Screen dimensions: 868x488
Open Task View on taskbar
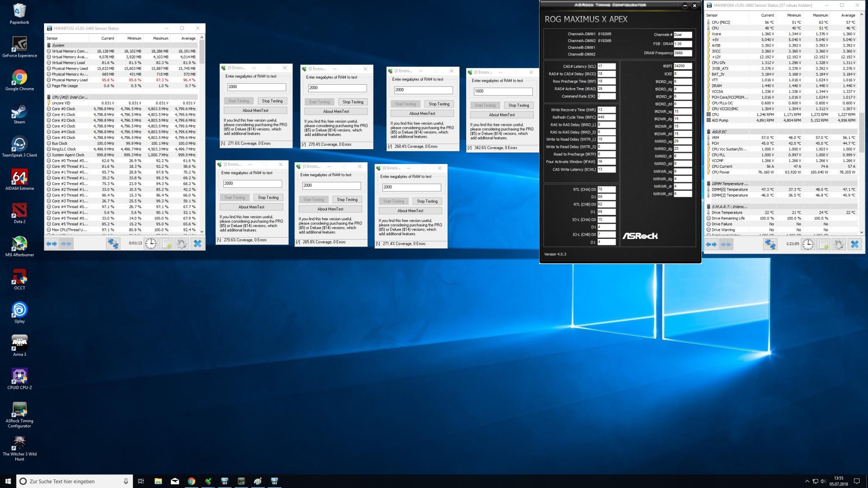coord(141,481)
